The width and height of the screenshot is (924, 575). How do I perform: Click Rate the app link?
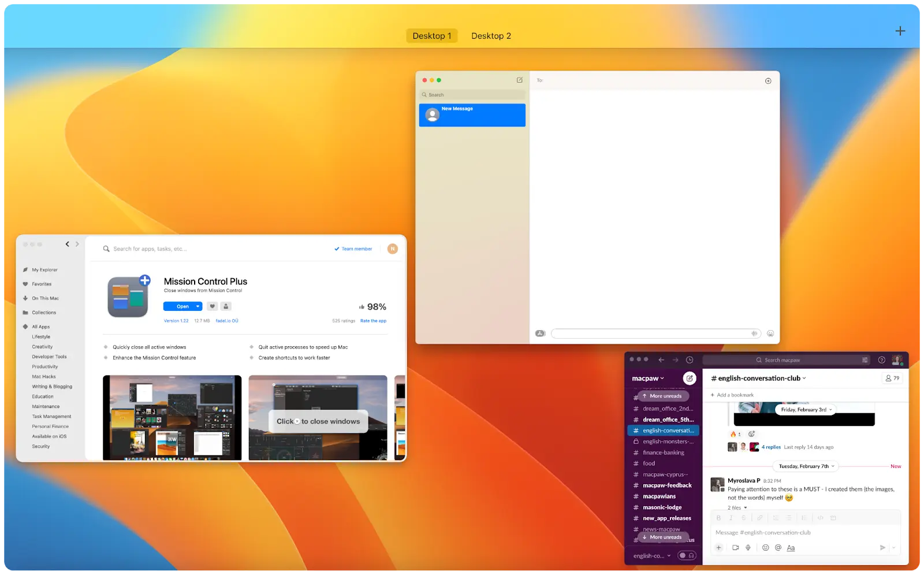(373, 321)
